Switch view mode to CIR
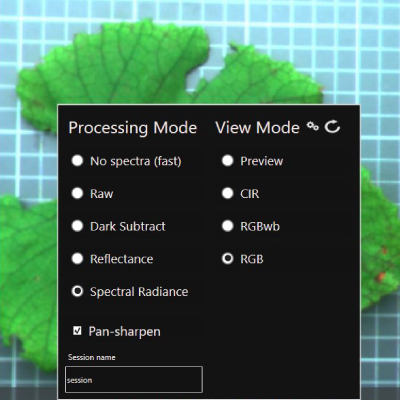Screen dimensions: 400x400 pos(228,193)
